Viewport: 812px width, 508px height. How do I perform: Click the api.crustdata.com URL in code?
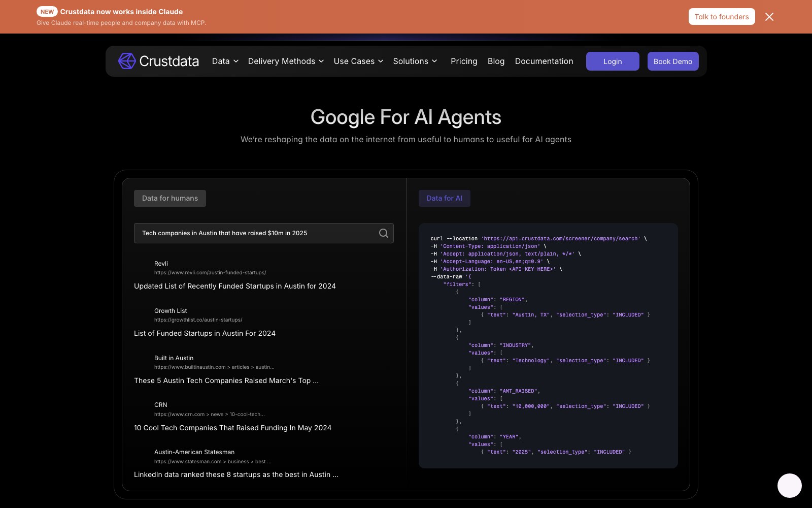click(561, 239)
